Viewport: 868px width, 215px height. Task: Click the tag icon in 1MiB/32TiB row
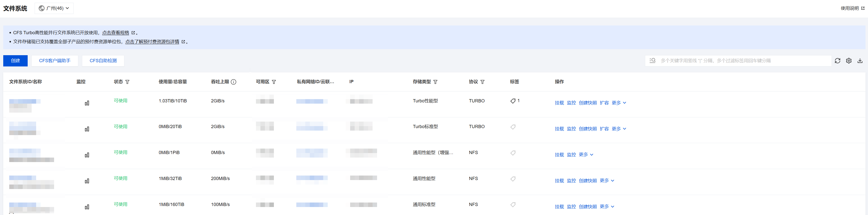click(x=513, y=179)
